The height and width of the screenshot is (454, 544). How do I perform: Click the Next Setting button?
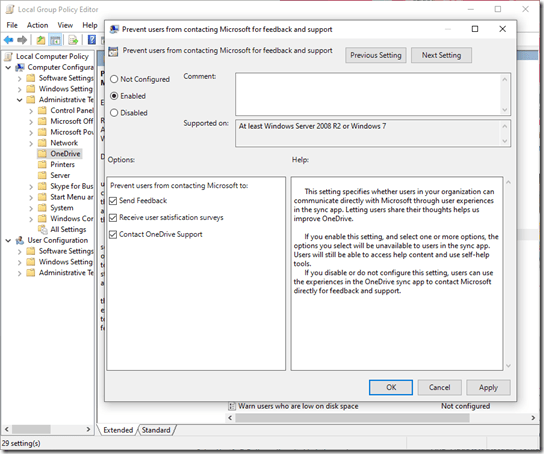tap(441, 55)
